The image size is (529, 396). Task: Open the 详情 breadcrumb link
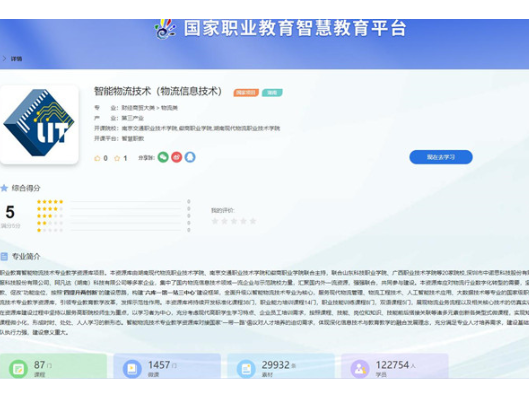[16, 59]
